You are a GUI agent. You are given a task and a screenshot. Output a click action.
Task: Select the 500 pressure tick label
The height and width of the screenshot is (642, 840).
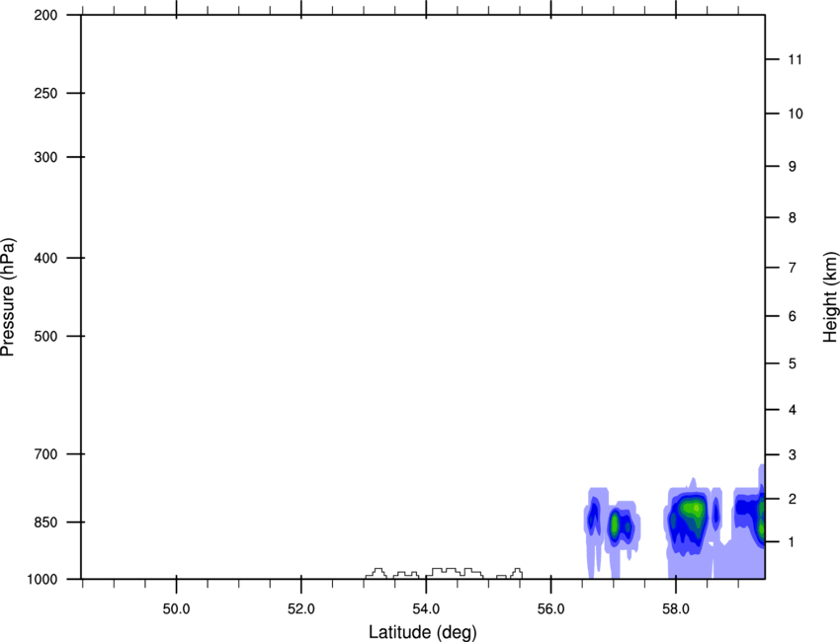(45, 336)
